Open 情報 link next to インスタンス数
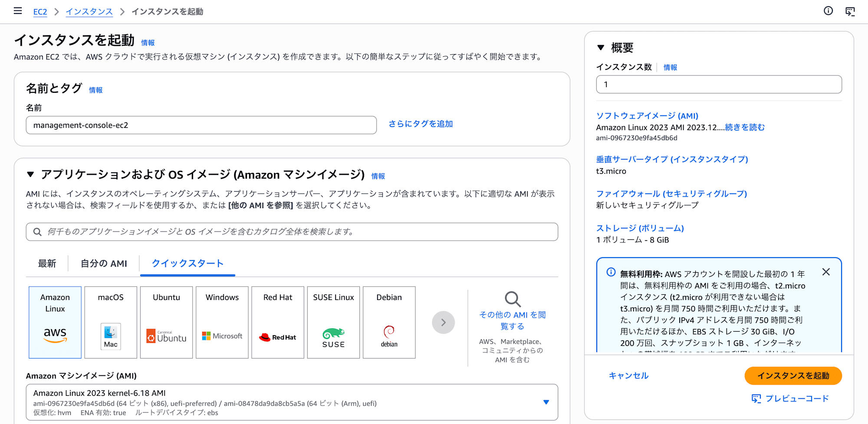868x424 pixels. (670, 67)
